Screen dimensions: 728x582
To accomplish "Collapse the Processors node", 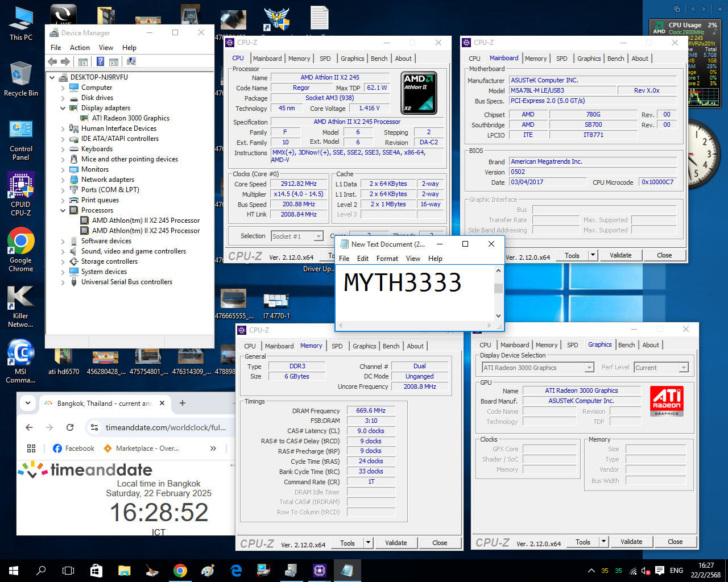I will [63, 210].
